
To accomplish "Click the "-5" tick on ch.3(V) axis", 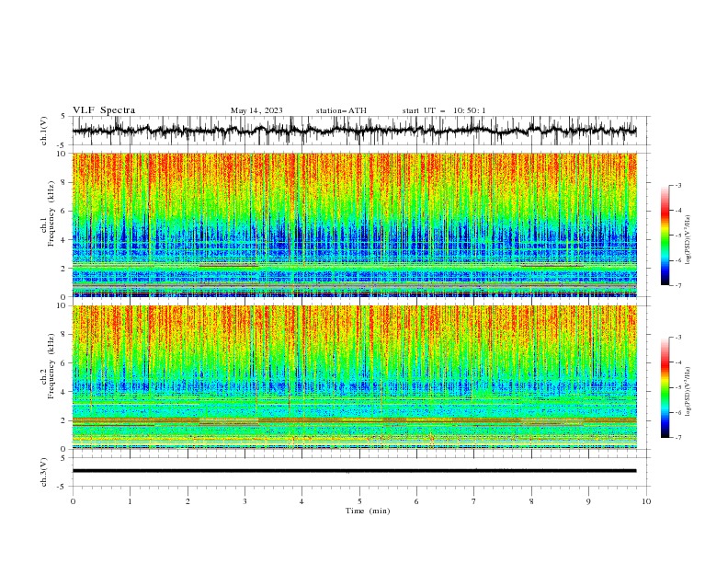I will tap(63, 487).
